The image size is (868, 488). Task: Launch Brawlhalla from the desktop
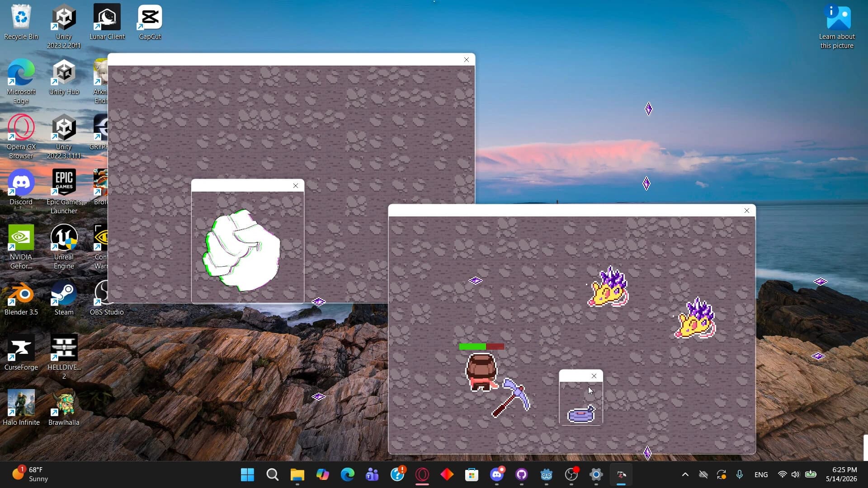pos(64,408)
